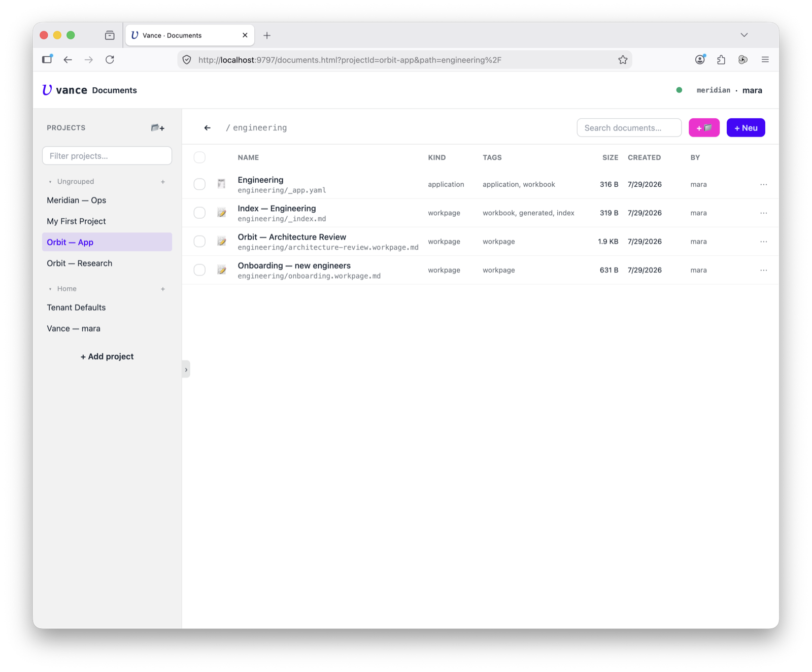Open the browser extensions puzzle icon
The height and width of the screenshot is (672, 812).
point(721,60)
